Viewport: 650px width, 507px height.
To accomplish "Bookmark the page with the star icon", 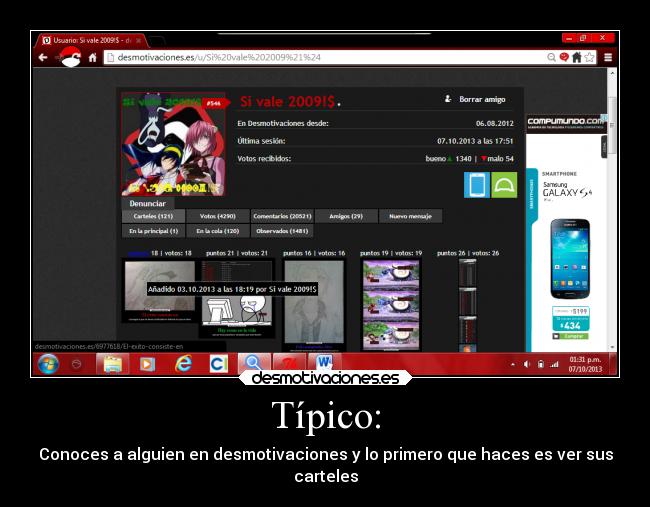I will 590,57.
